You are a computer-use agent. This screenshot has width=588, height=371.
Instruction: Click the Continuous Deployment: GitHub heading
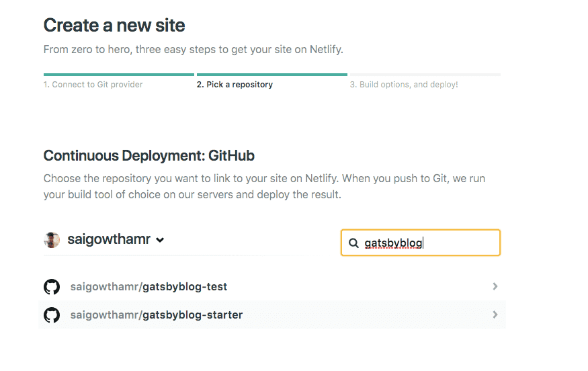[x=149, y=156]
